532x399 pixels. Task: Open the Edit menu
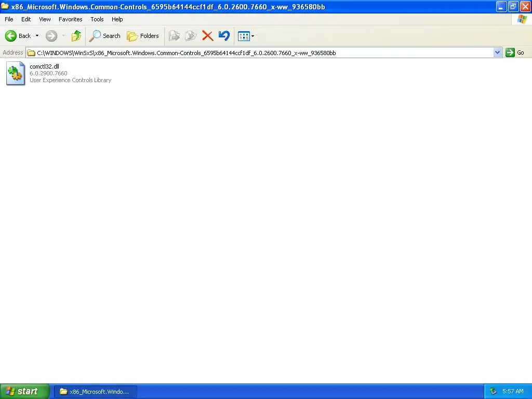pos(26,19)
